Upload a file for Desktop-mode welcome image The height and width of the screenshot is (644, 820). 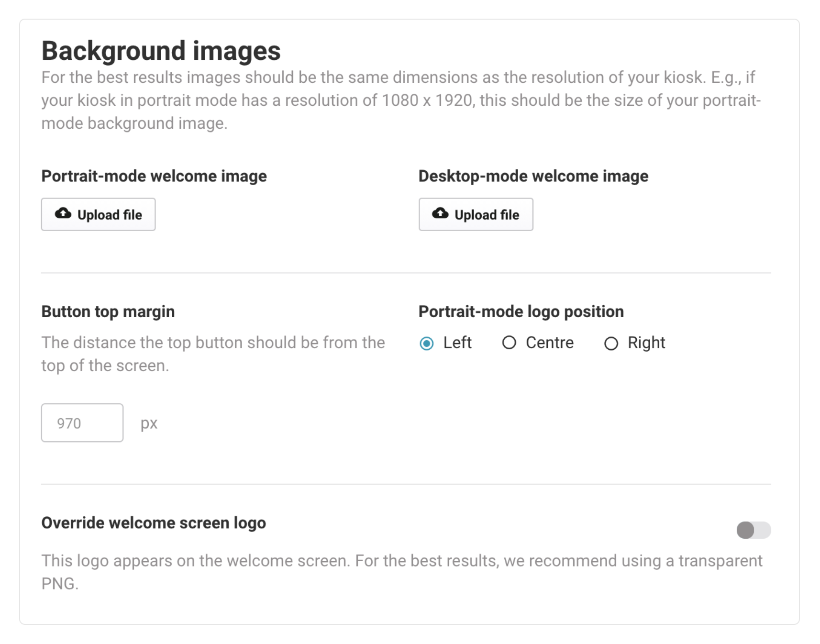476,214
